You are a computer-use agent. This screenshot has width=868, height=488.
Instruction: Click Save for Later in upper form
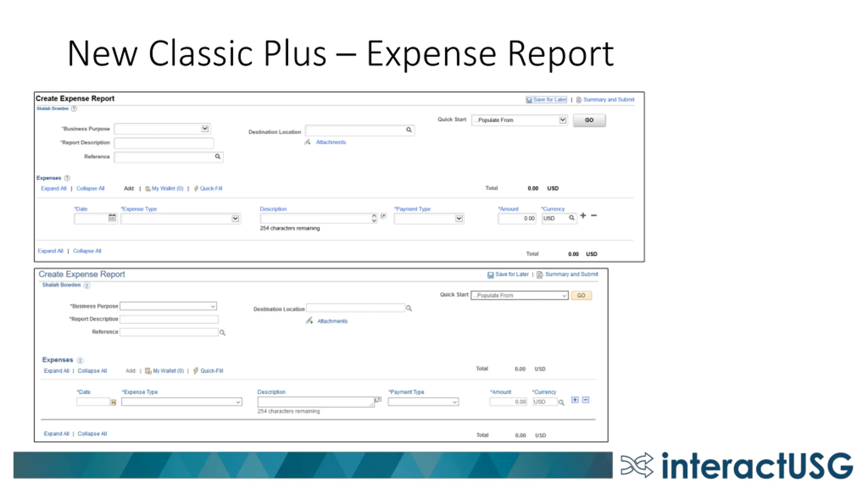pos(546,100)
